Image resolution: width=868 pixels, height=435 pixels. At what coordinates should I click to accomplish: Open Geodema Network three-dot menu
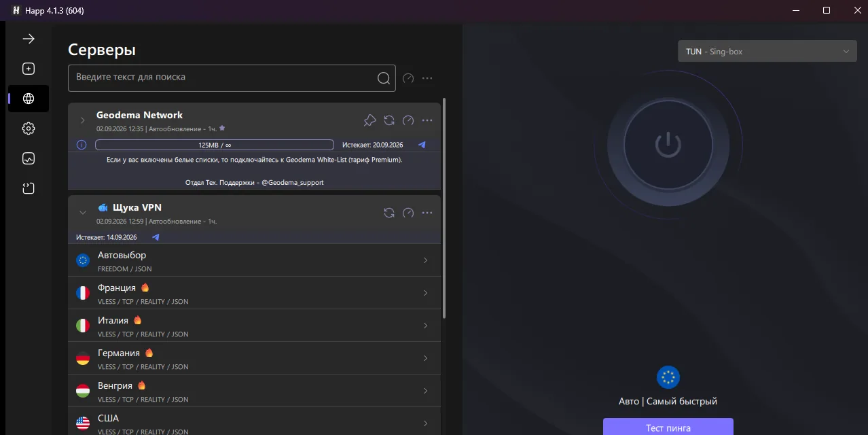click(x=427, y=120)
